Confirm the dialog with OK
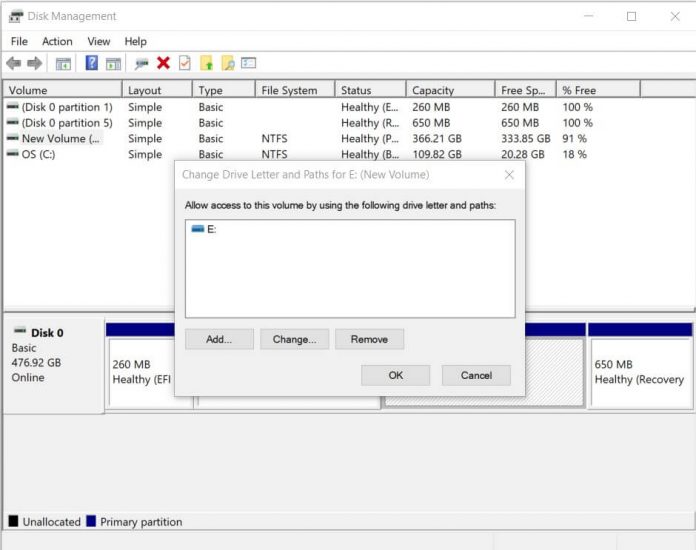Screen dimensions: 696x550 click(396, 375)
